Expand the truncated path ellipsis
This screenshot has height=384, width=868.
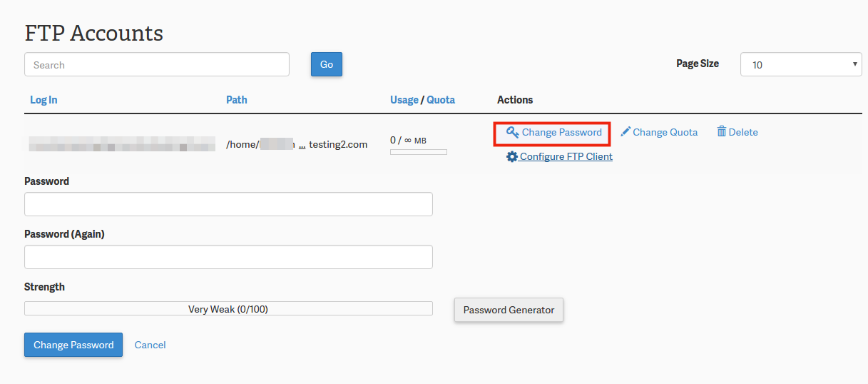pos(302,145)
